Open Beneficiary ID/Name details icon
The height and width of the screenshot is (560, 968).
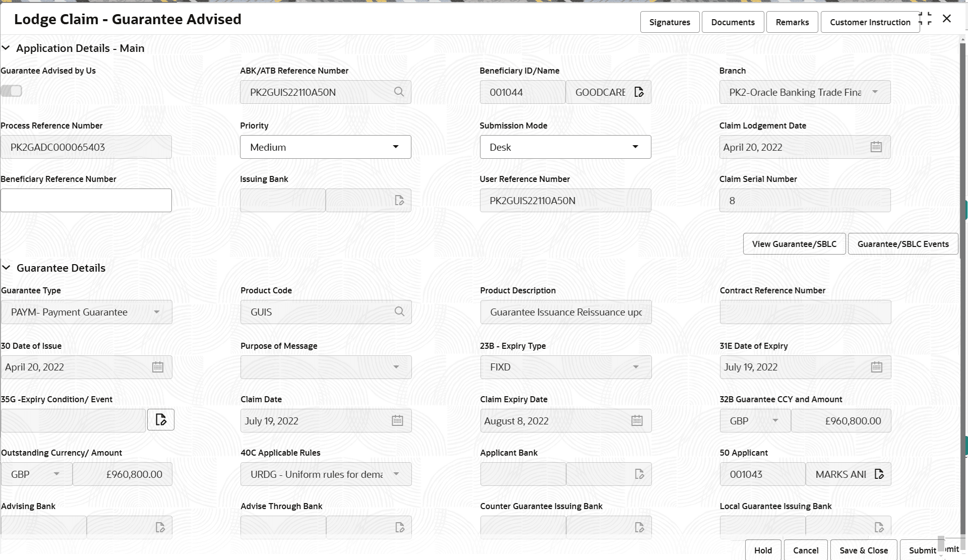click(639, 92)
